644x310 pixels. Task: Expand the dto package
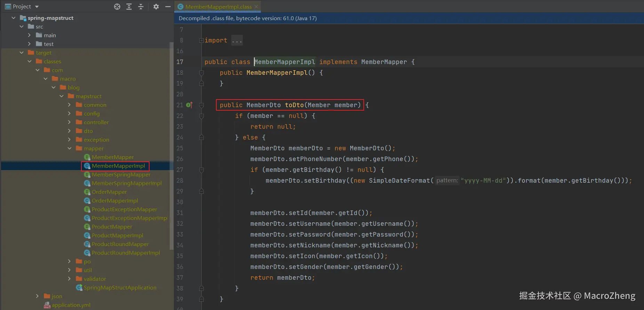[69, 131]
